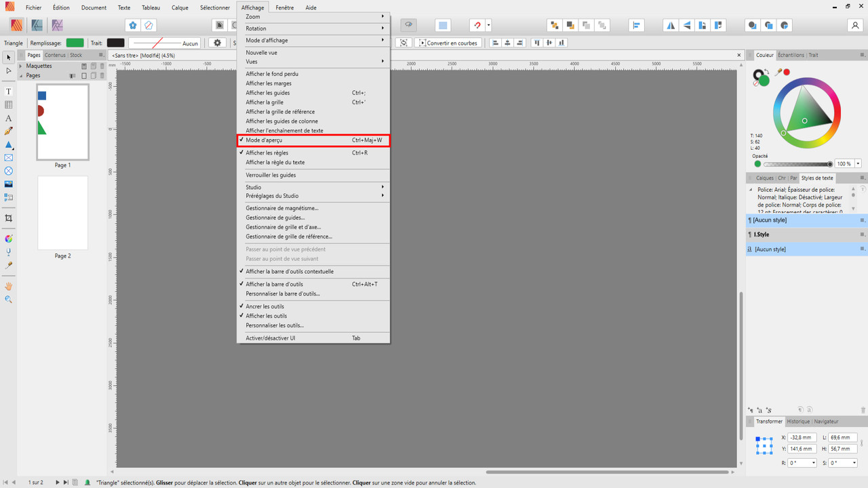The height and width of the screenshot is (488, 868).
Task: Select the Triangle shape tool
Action: [x=8, y=144]
